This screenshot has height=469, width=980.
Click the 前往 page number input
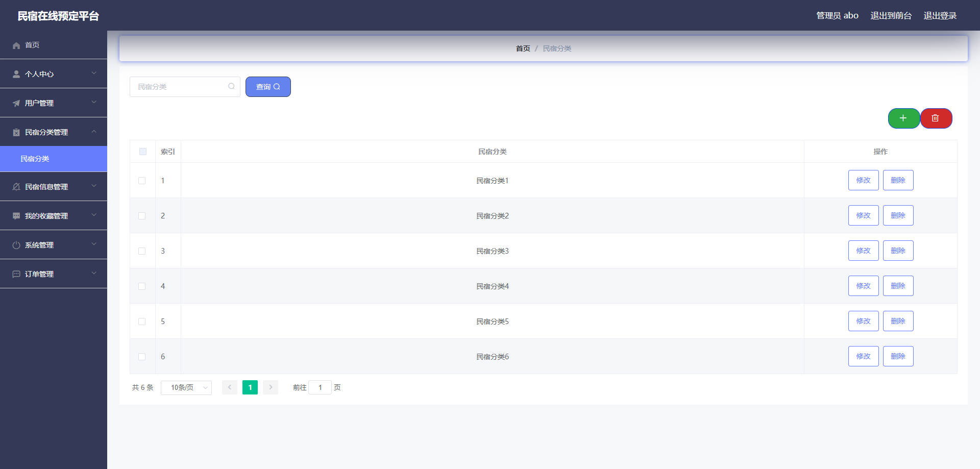320,387
